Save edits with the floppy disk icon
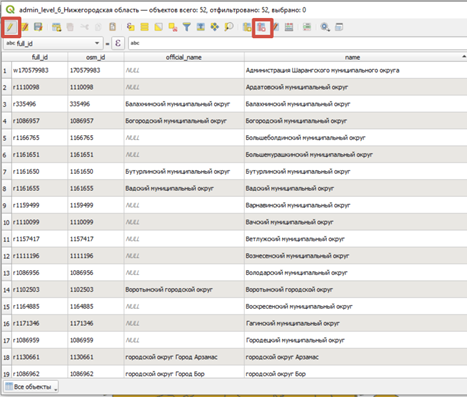The image size is (467, 397). [x=38, y=27]
